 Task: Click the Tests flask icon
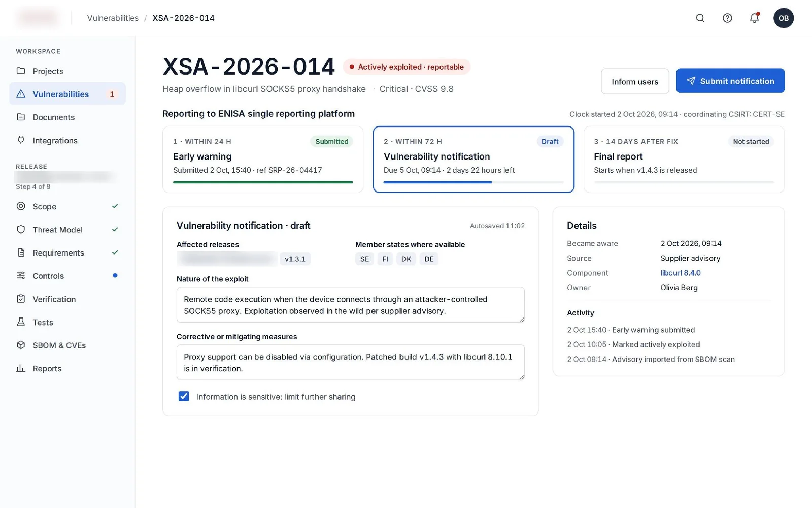[x=21, y=322]
